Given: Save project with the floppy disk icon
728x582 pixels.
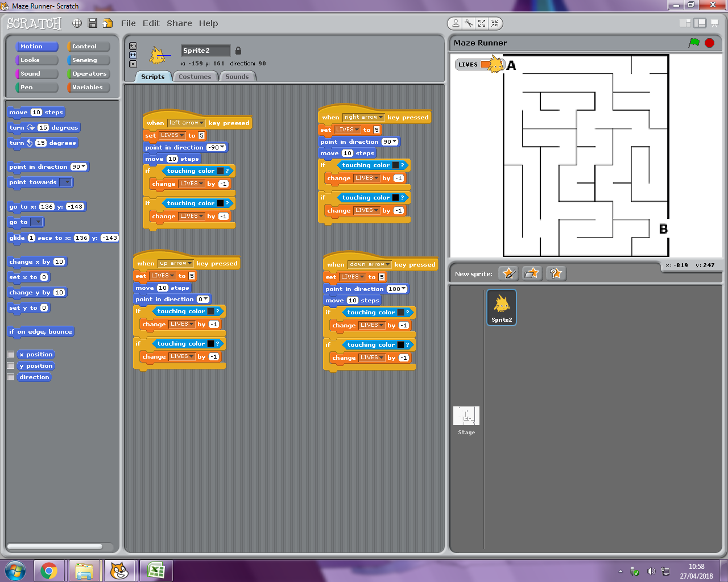Looking at the screenshot, I should click(x=92, y=23).
